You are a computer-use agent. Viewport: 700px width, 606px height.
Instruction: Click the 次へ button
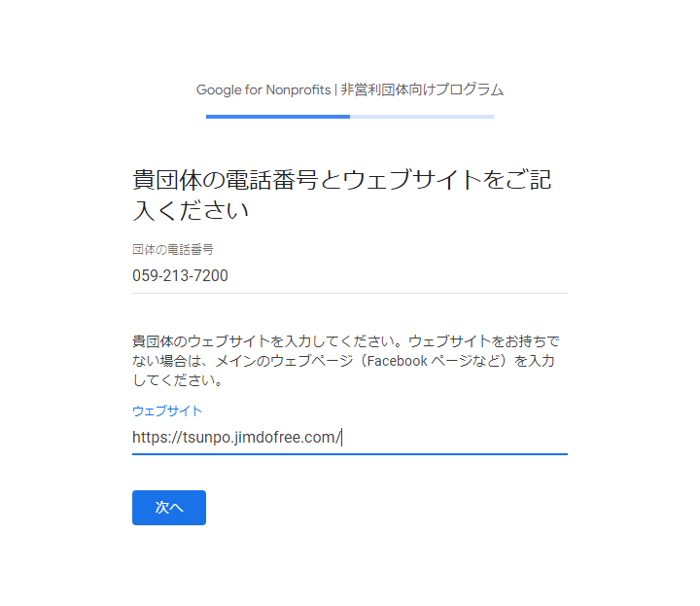169,508
